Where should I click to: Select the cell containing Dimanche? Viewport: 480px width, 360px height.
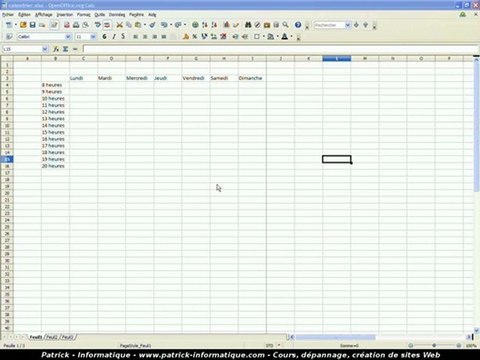252,78
